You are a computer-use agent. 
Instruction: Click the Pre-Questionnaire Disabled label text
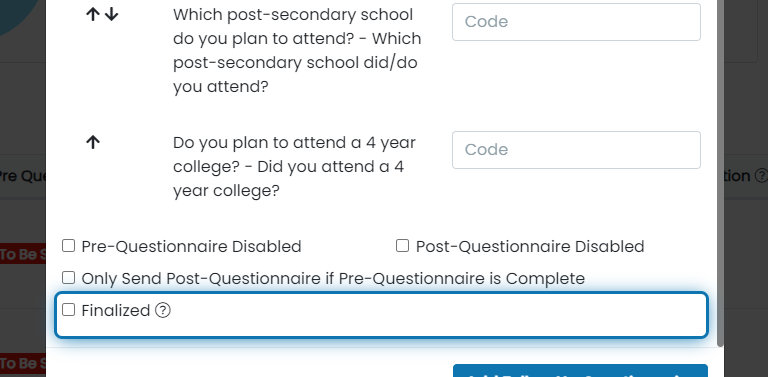pyautogui.click(x=191, y=246)
